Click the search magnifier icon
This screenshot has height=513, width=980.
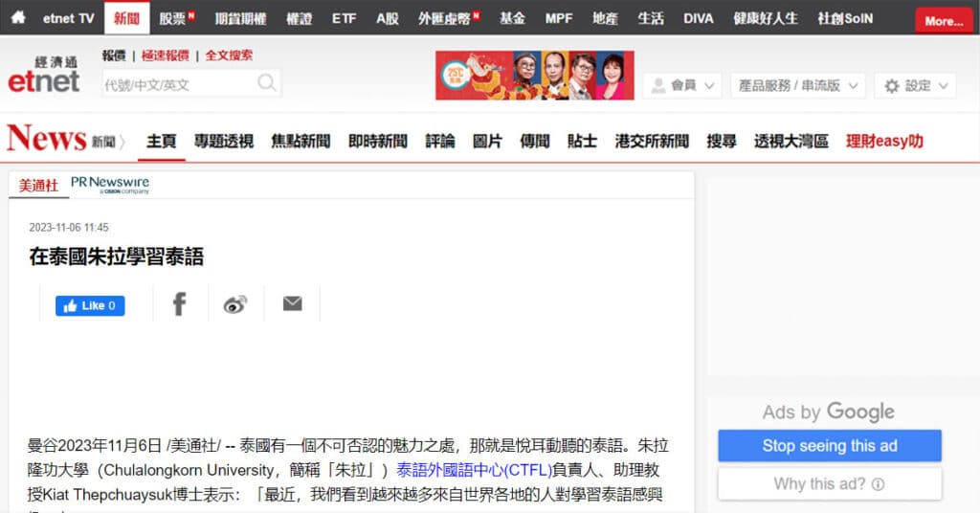tap(267, 82)
